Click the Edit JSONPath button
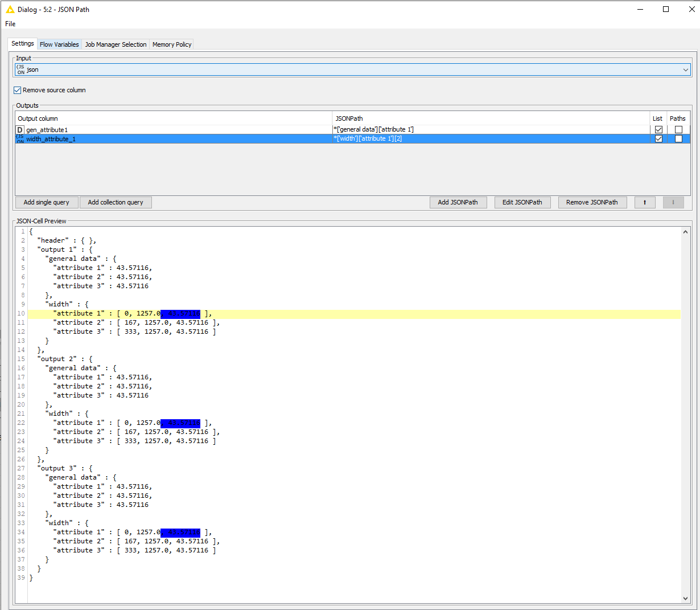Image resolution: width=700 pixels, height=610 pixels. coord(522,202)
